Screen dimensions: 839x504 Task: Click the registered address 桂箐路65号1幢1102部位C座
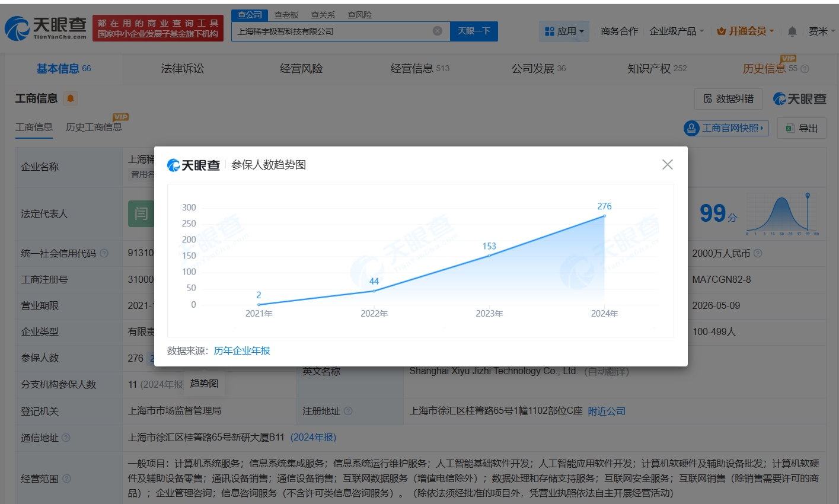pyautogui.click(x=496, y=411)
